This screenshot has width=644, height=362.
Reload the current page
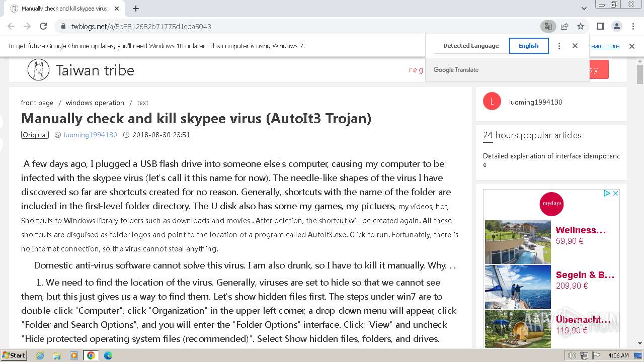pos(43,26)
